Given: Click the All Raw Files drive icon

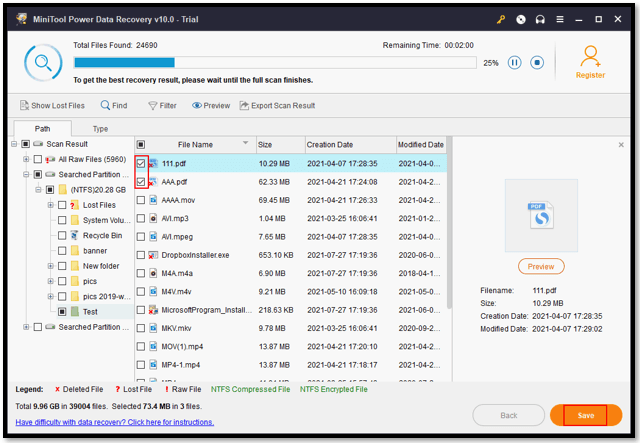Looking at the screenshot, I should (x=50, y=159).
